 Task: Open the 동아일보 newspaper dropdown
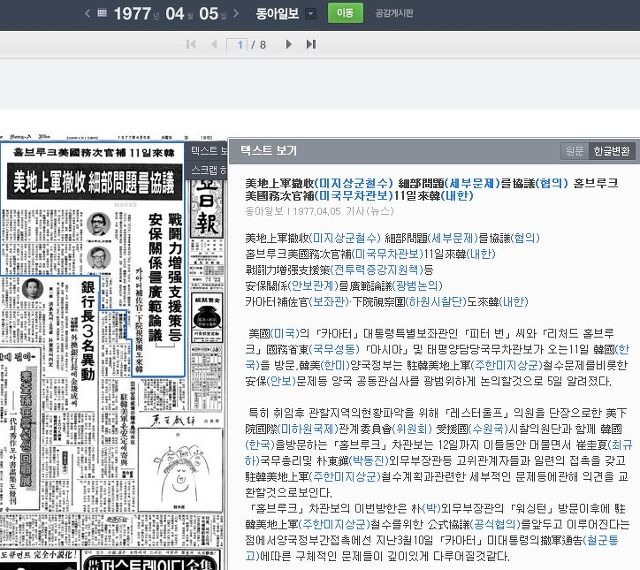(311, 13)
